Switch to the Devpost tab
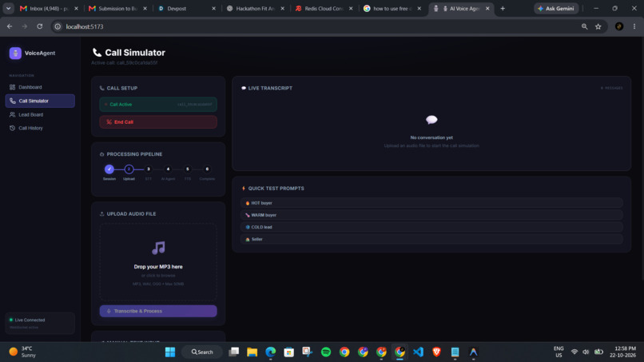 (185, 8)
